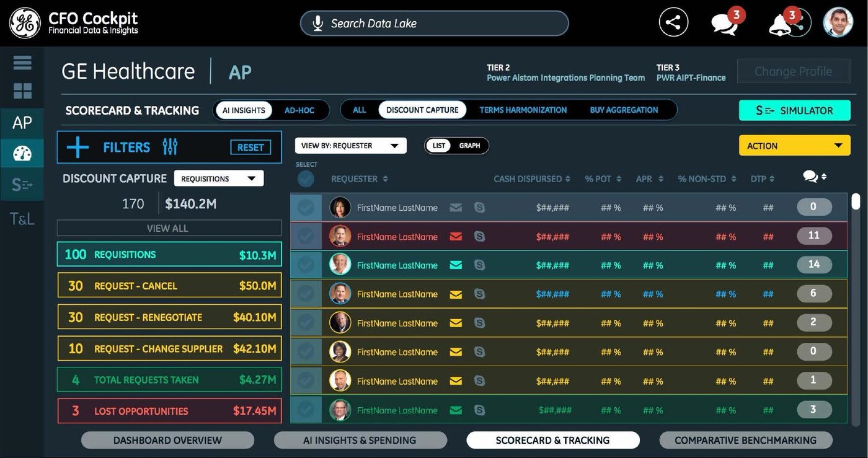This screenshot has height=458, width=868.
Task: Click the Change Profile button
Action: pyautogui.click(x=794, y=71)
